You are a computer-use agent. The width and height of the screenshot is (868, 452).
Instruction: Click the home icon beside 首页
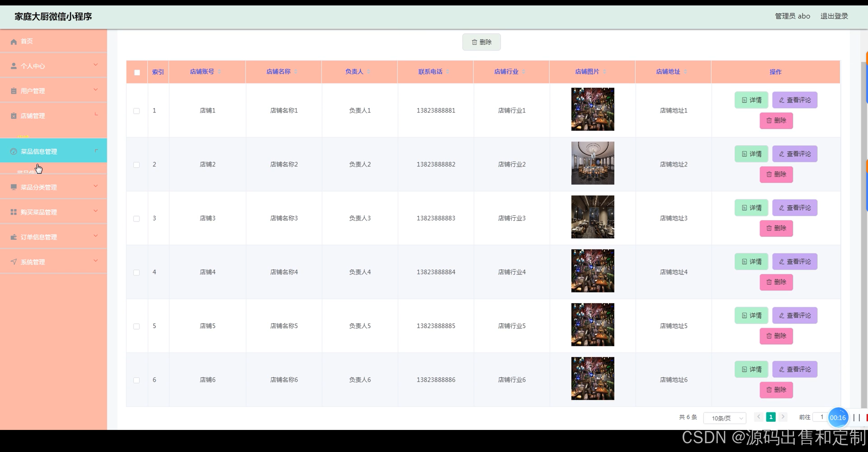(x=14, y=42)
